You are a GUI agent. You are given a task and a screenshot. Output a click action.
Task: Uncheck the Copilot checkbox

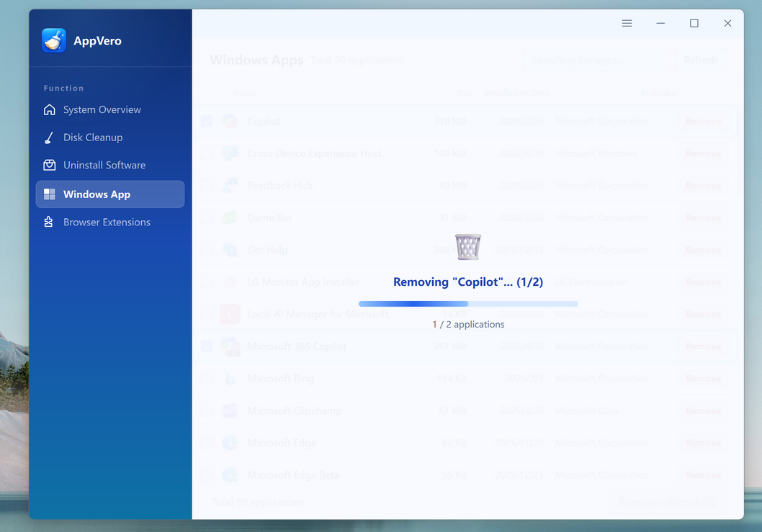[207, 121]
